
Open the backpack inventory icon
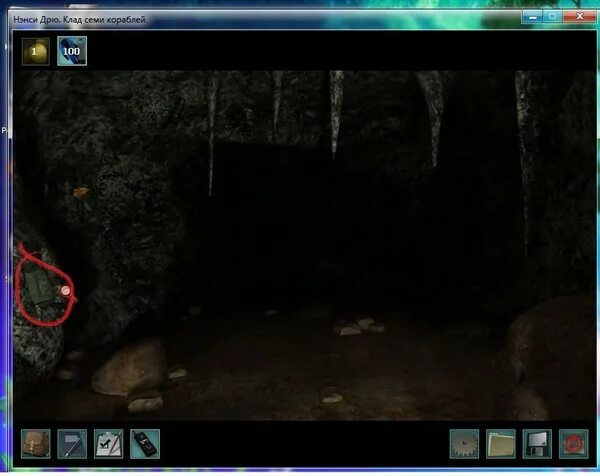(x=36, y=444)
